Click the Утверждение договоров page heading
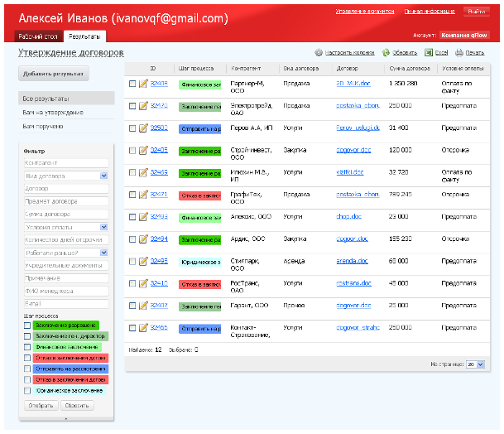Screen dimensions: 504x434 (x=71, y=52)
